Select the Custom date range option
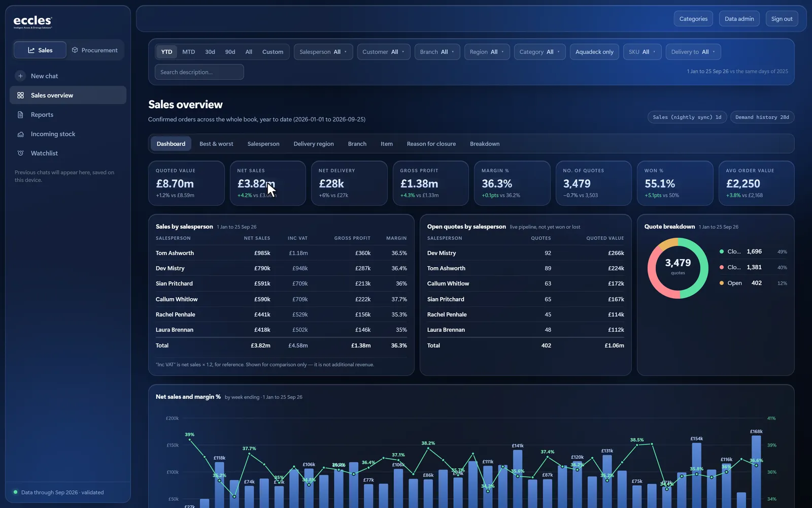The width and height of the screenshot is (812, 508). pyautogui.click(x=273, y=52)
